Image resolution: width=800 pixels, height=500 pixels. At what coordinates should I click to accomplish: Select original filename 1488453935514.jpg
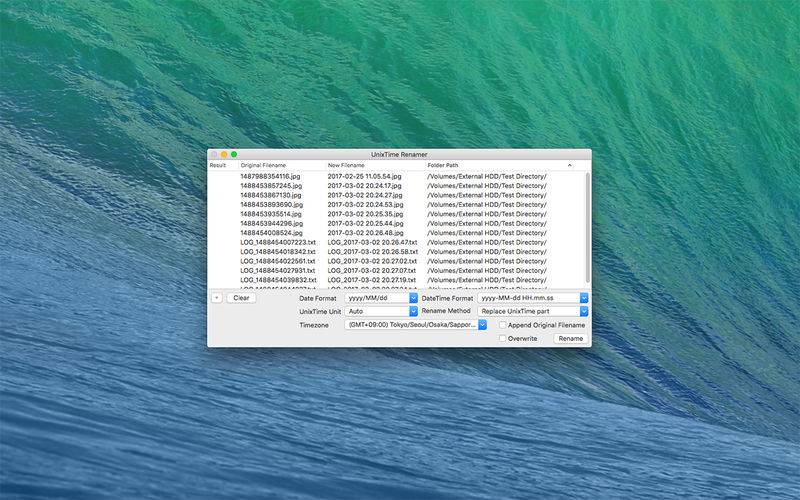[x=271, y=214]
